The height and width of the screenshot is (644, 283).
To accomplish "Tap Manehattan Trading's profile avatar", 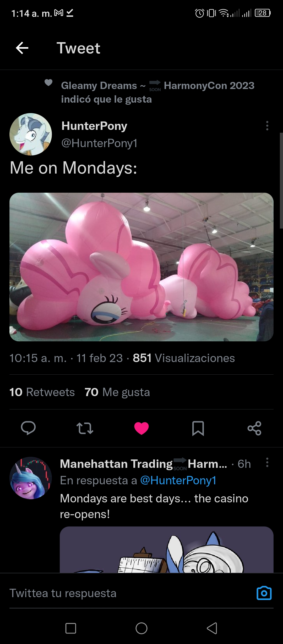I will [31, 478].
